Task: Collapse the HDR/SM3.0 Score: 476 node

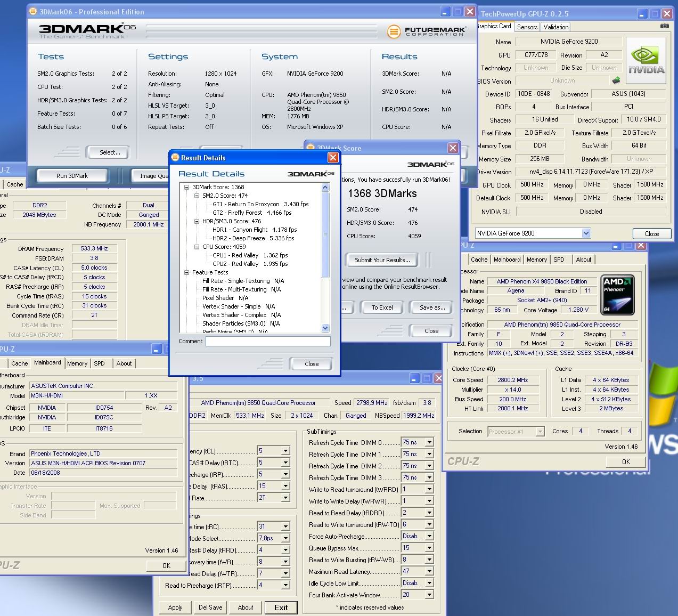Action: click(x=197, y=221)
